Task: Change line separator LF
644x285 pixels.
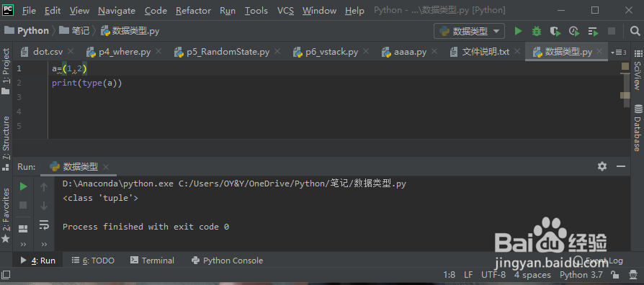Action: click(x=468, y=275)
